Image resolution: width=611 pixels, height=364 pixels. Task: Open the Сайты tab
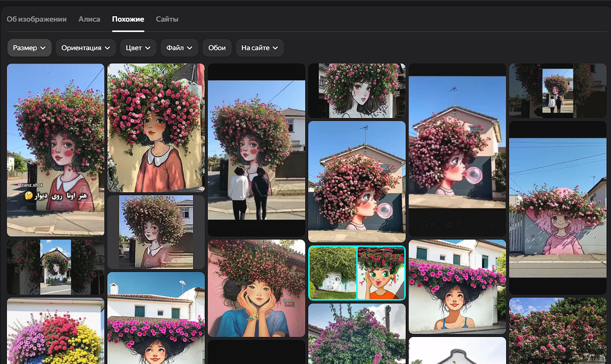coord(167,19)
